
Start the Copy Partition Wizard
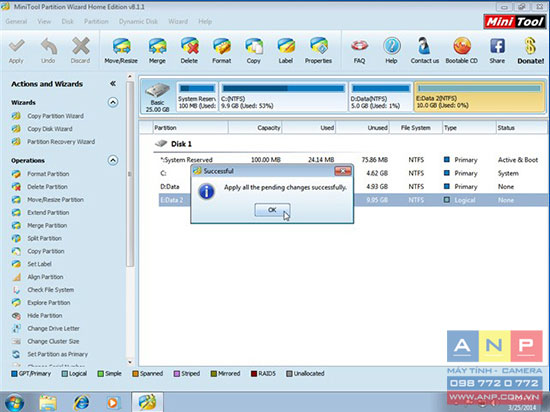pyautogui.click(x=55, y=116)
